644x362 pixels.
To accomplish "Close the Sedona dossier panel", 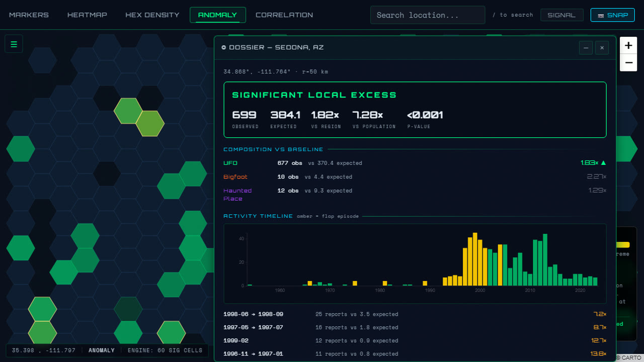I will [602, 48].
